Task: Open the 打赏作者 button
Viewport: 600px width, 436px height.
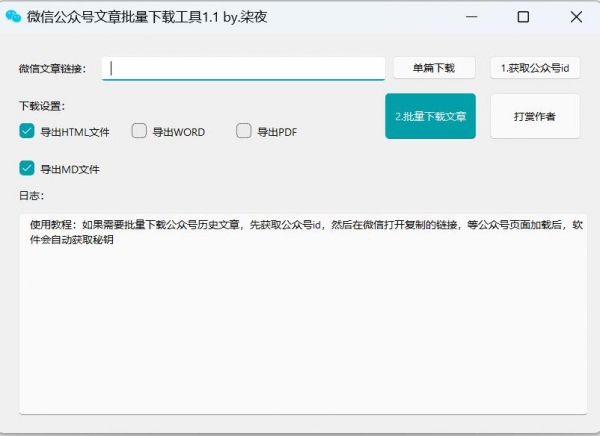Action: point(535,116)
